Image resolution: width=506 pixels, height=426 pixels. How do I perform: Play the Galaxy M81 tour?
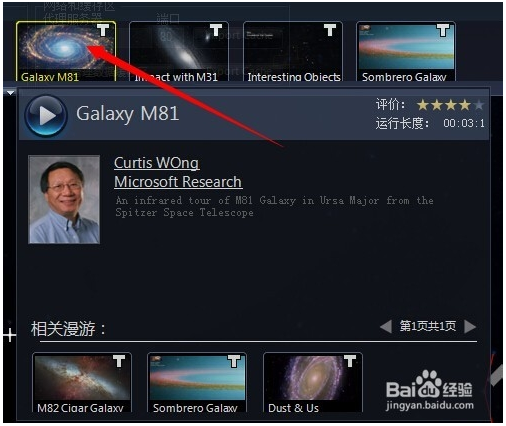pos(46,116)
